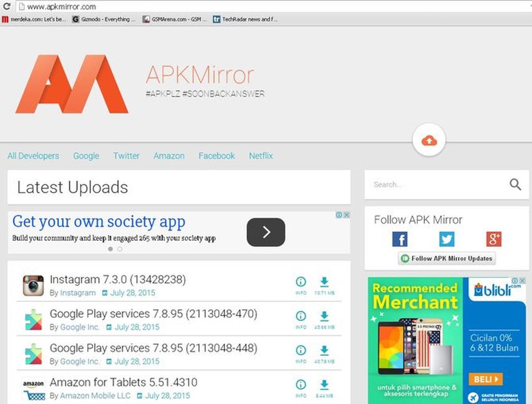Click the Amazon cart app icon

[x=33, y=389]
